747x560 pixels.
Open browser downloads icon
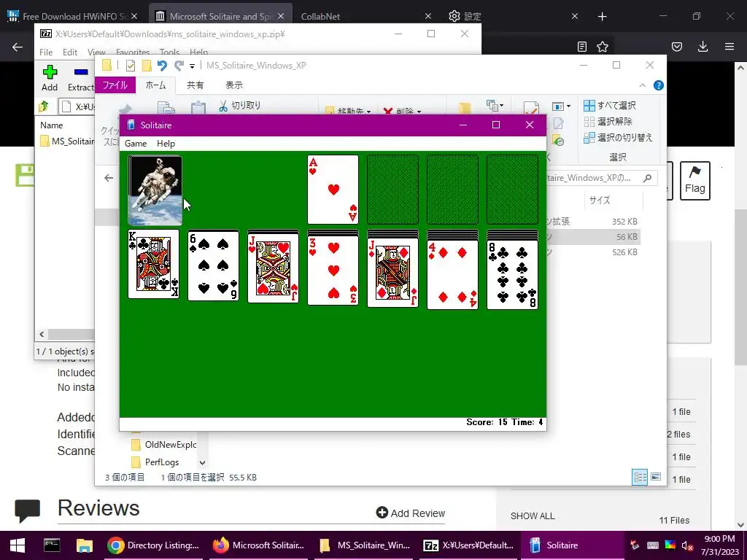[703, 47]
